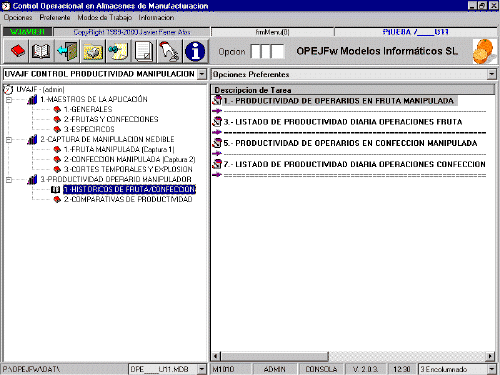Collapse the 2-CAPTURA DE MANIPULACION node
This screenshot has width=500, height=375.
click(9, 140)
